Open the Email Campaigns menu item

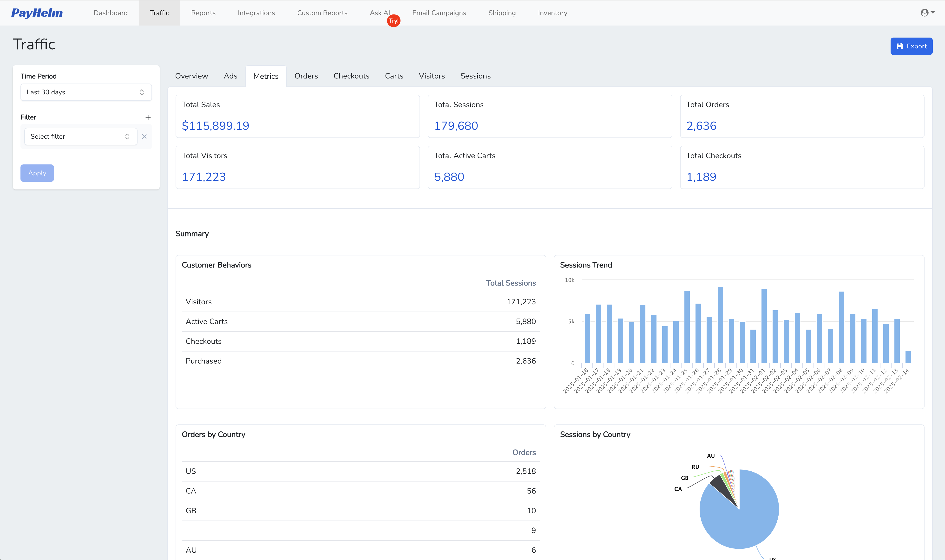pyautogui.click(x=439, y=13)
